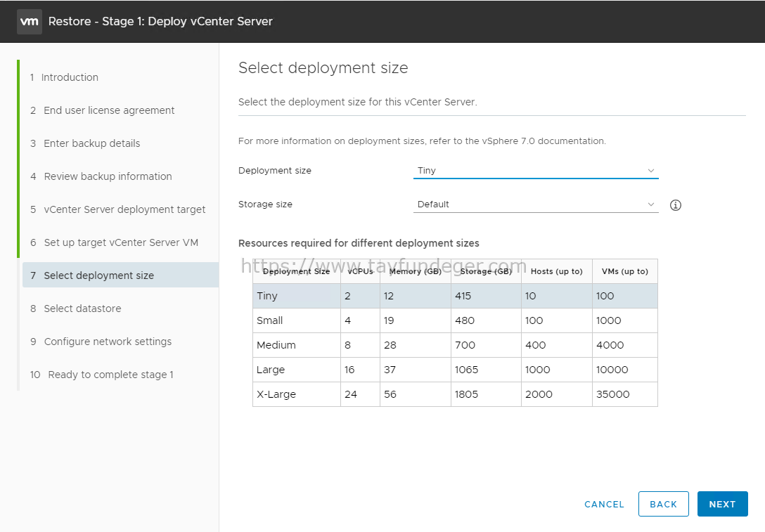Click the 700 storage value for Medium

click(465, 345)
